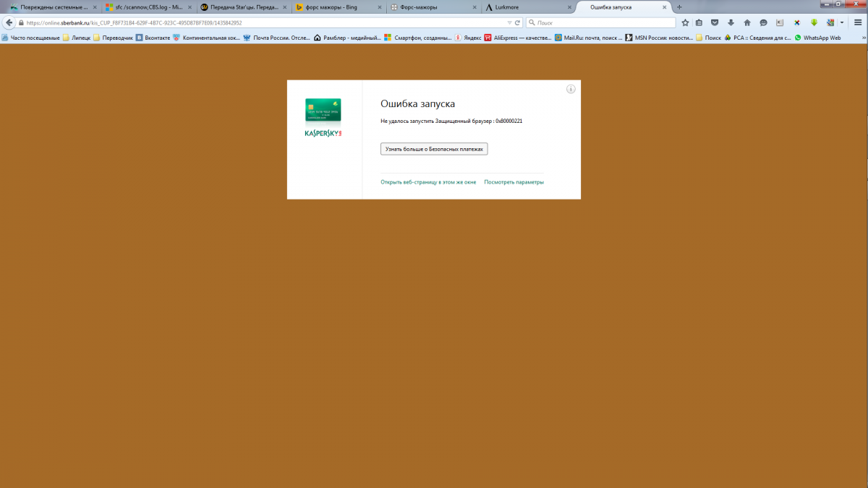Viewport: 868px width, 488px height.
Task: Click the multicolor squares extension icon
Action: pyautogui.click(x=830, y=22)
